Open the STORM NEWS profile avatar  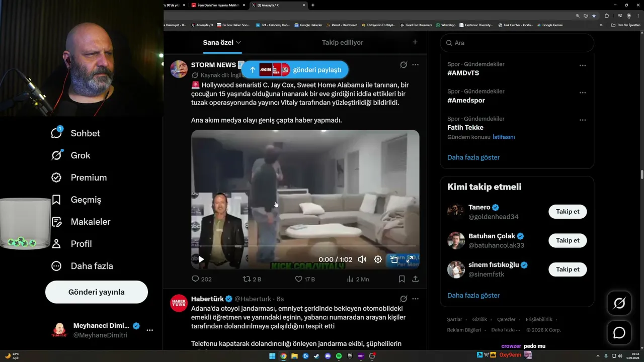(x=179, y=69)
